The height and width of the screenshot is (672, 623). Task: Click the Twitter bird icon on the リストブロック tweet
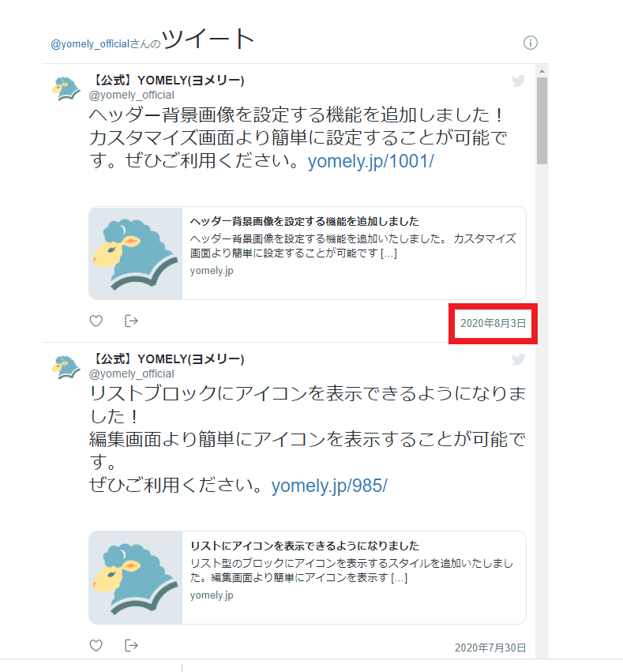[518, 359]
